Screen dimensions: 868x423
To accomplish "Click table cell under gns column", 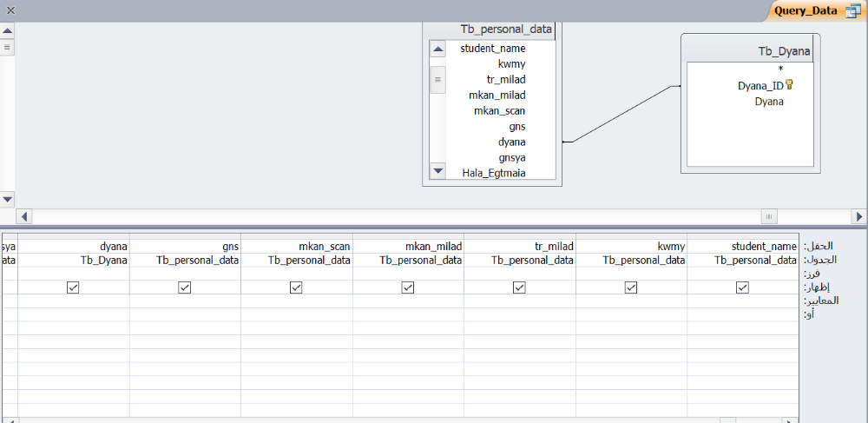I will pyautogui.click(x=185, y=261).
